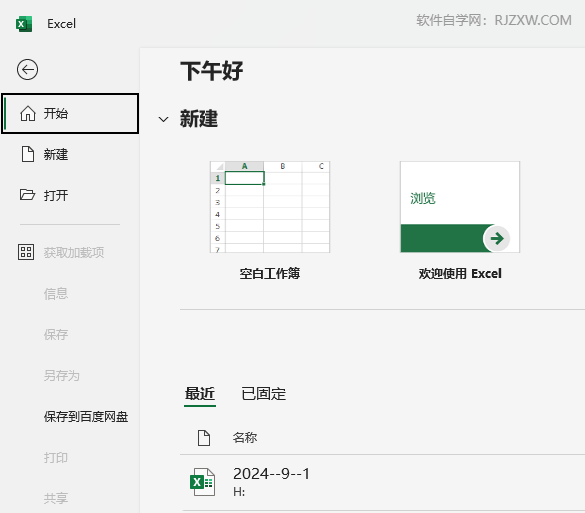Collapse the 新建 section chevron

tap(163, 119)
